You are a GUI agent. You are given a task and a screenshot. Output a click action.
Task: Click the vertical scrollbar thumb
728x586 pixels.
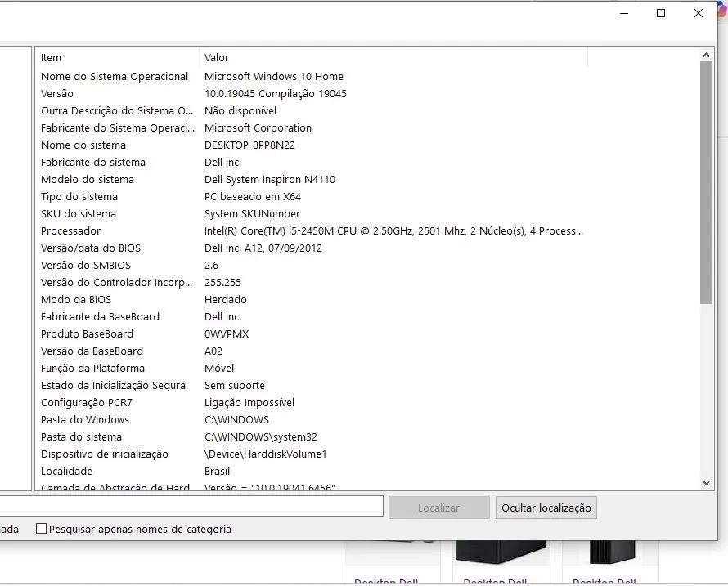tap(706, 183)
